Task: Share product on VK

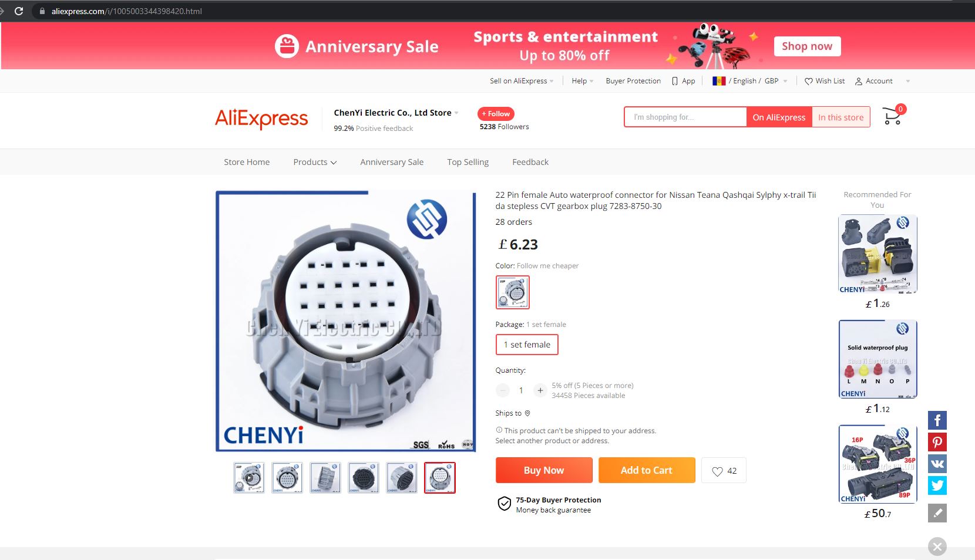Action: point(937,464)
